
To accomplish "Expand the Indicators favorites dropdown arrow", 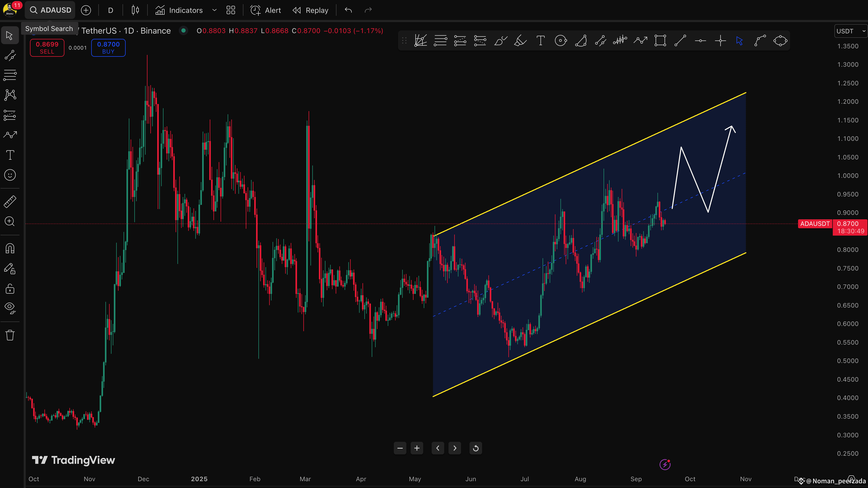I will point(214,10).
